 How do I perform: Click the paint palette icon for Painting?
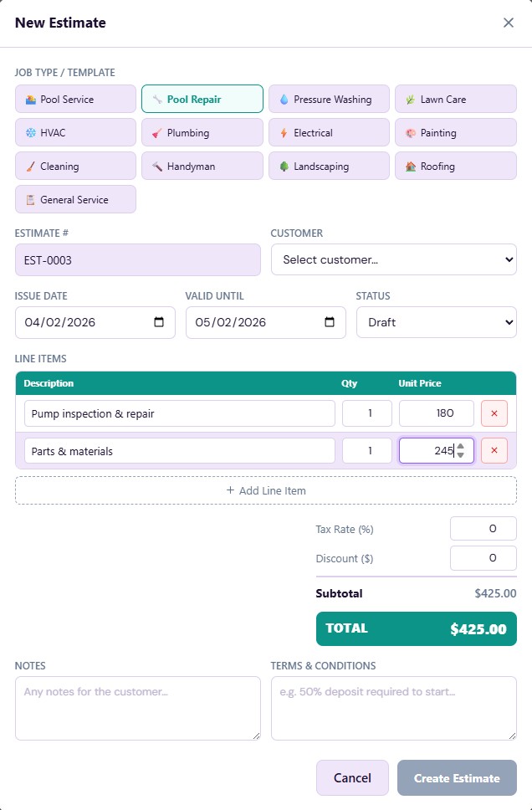tap(412, 132)
